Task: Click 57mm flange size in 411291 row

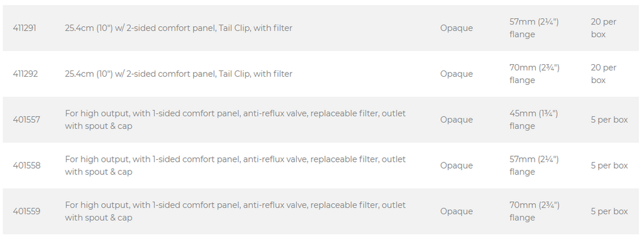Action: [535, 28]
